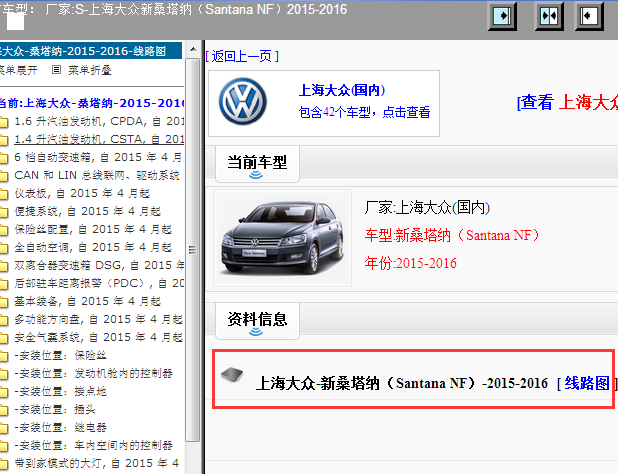
Task: Select tree item 仪表板, 自 2015 年 4 月起
Action: coord(82,193)
